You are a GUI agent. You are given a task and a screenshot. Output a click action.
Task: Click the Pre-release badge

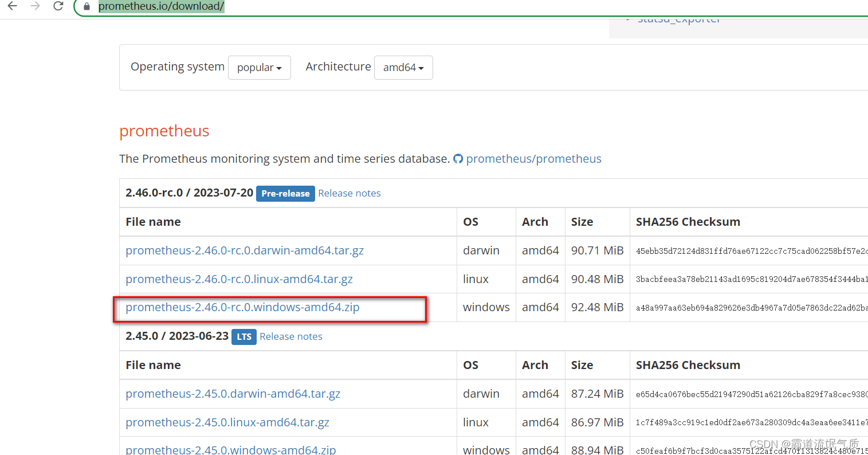(x=285, y=194)
